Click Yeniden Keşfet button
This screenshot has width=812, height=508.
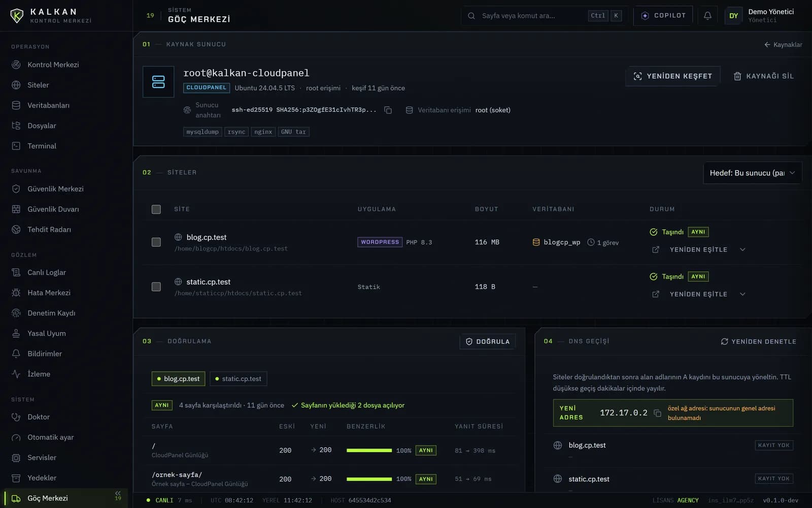pyautogui.click(x=672, y=76)
